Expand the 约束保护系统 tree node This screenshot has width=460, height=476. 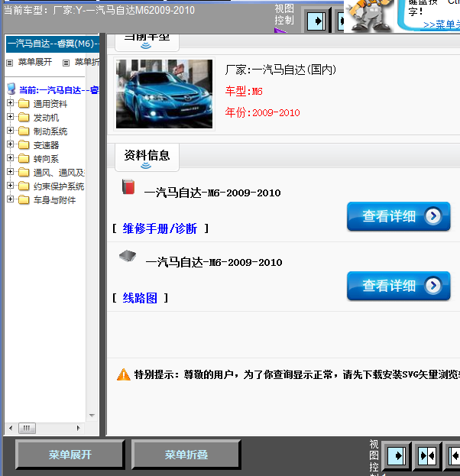[11, 185]
